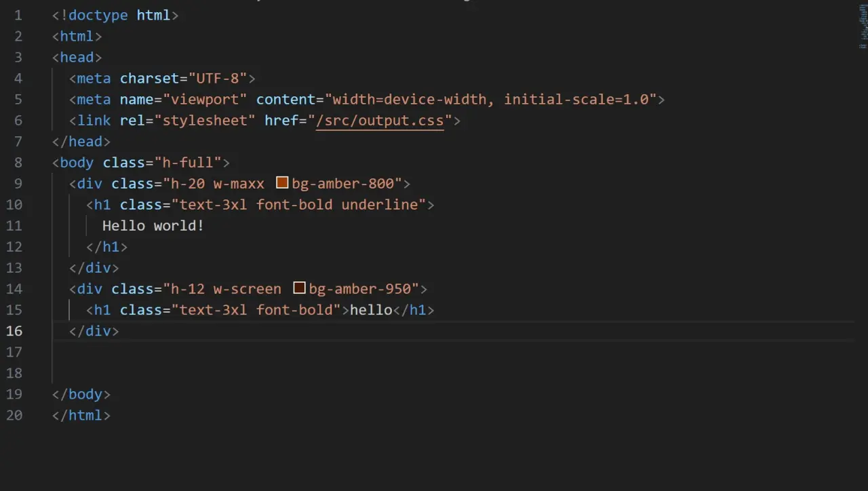Viewport: 868px width, 491px height.
Task: Click the "UTF-8" charset value
Action: point(218,78)
